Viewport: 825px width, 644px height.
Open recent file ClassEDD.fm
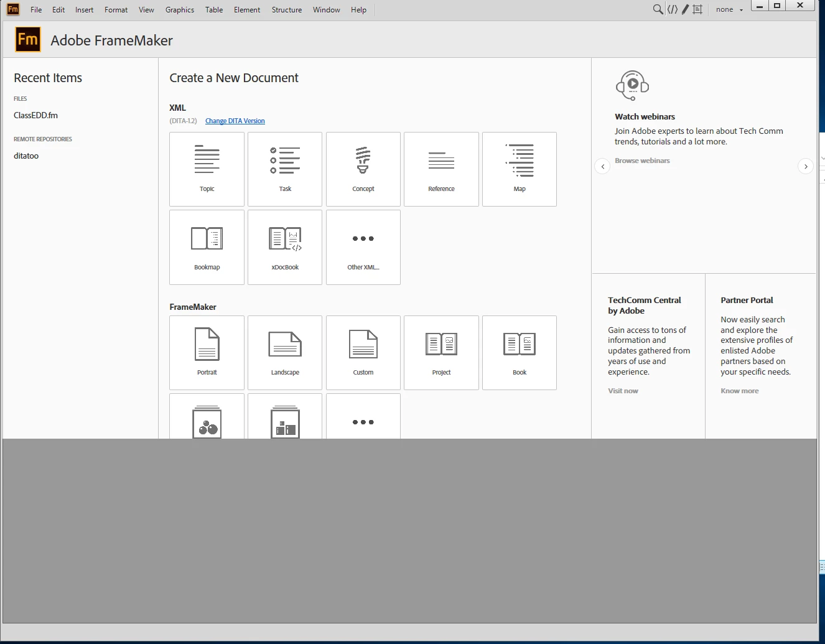[x=35, y=115]
